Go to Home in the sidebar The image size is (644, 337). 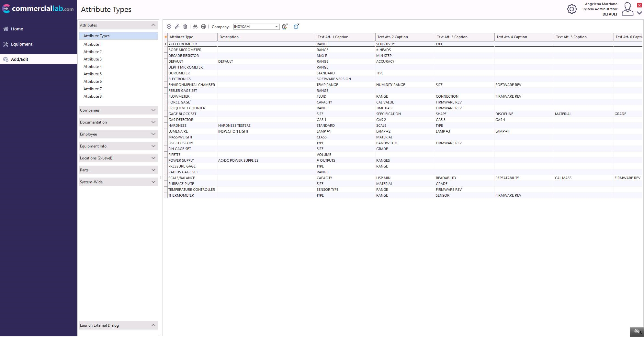coord(17,29)
